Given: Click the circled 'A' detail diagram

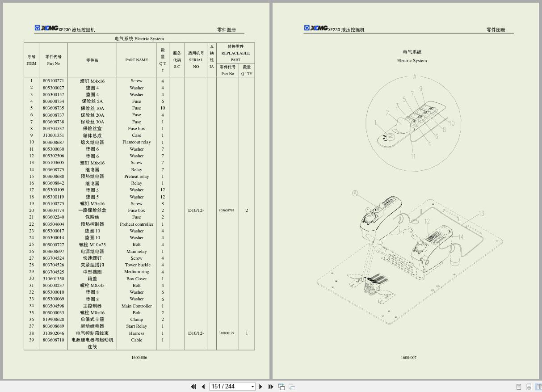Looking at the screenshot, I should coord(413,123).
